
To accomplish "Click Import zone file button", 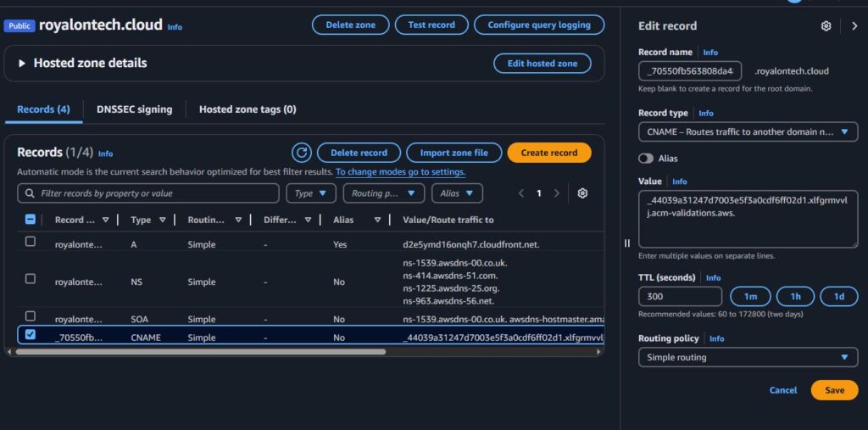I will [x=454, y=153].
